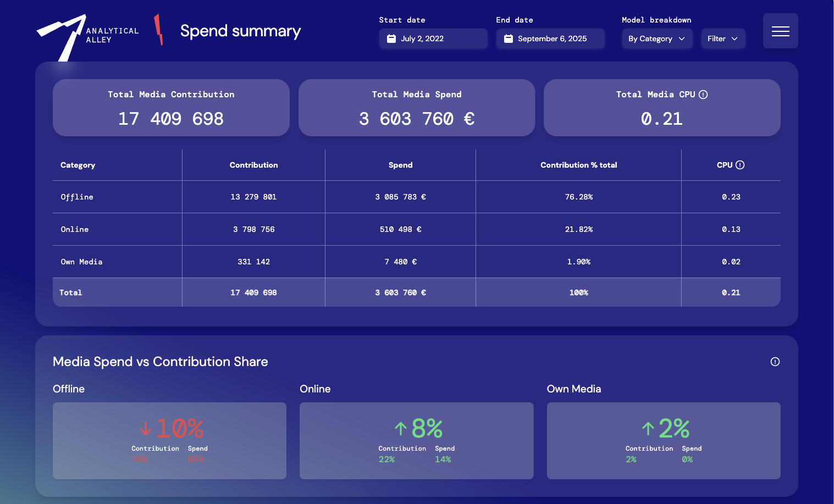
Task: Click the Own Media table row
Action: coord(81,262)
